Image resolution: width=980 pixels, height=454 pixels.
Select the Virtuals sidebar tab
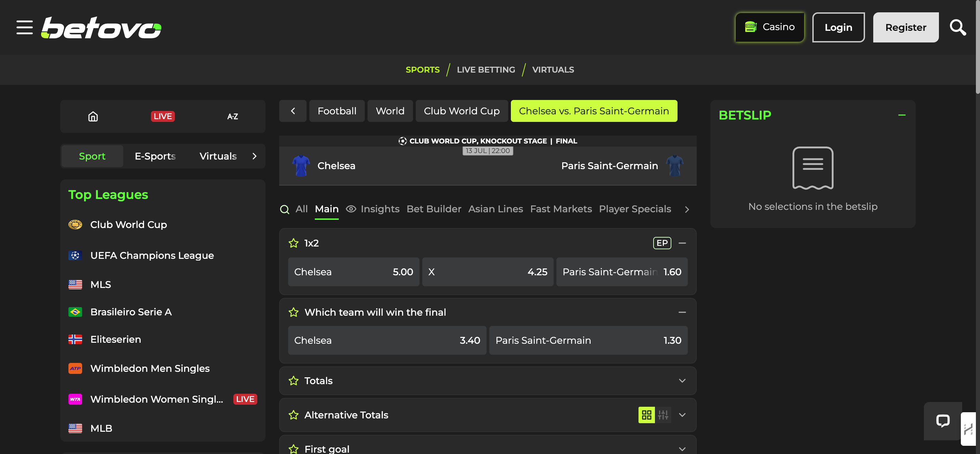pyautogui.click(x=218, y=156)
